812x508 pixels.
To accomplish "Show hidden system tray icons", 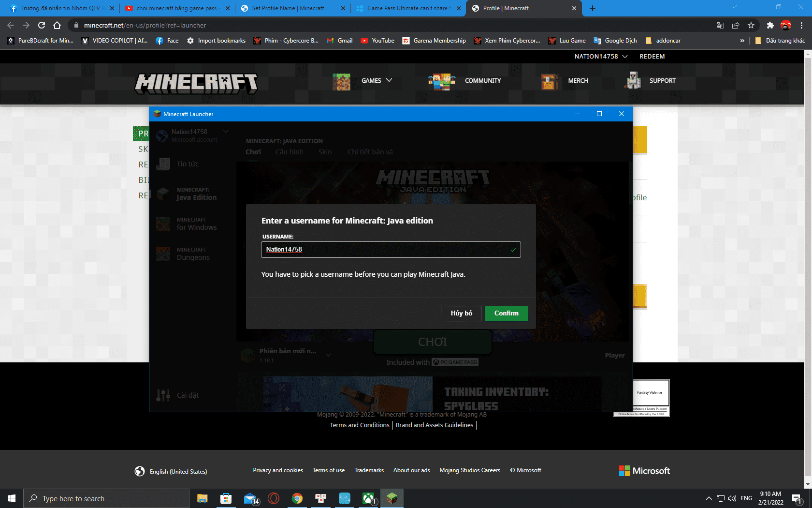I will click(x=709, y=498).
